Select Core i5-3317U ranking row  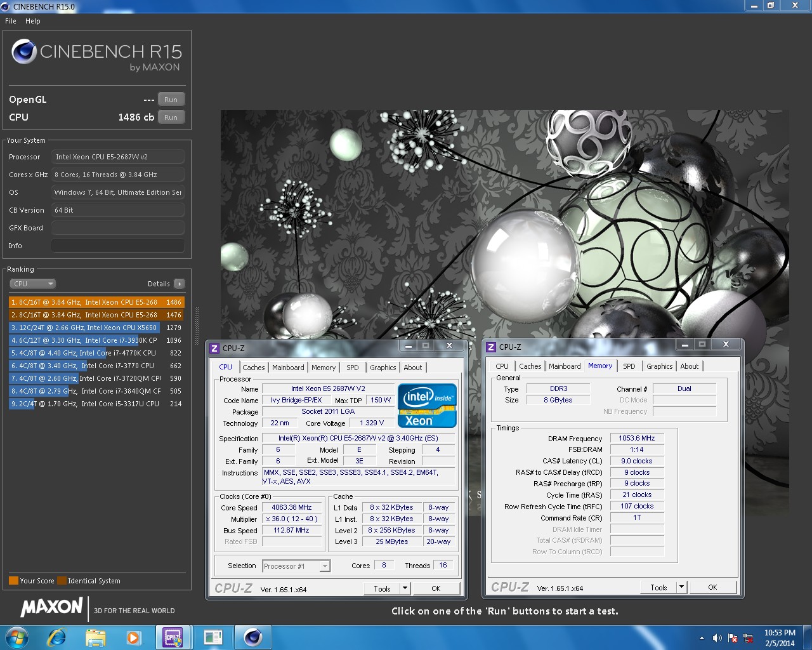pos(96,404)
